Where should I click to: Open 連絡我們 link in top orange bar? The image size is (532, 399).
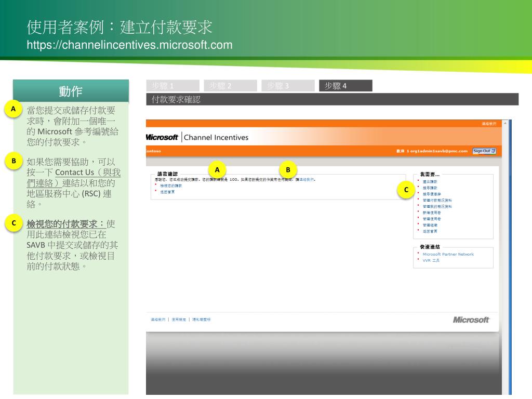(x=489, y=124)
